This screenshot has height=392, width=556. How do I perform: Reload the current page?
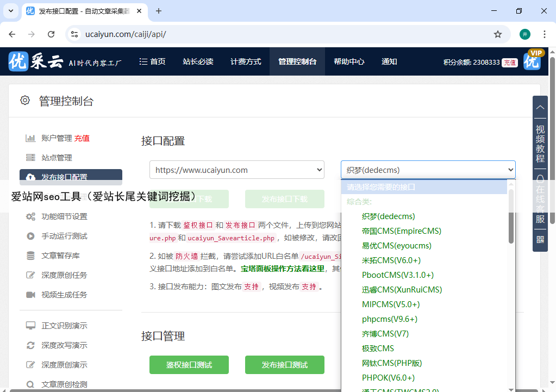pos(51,34)
